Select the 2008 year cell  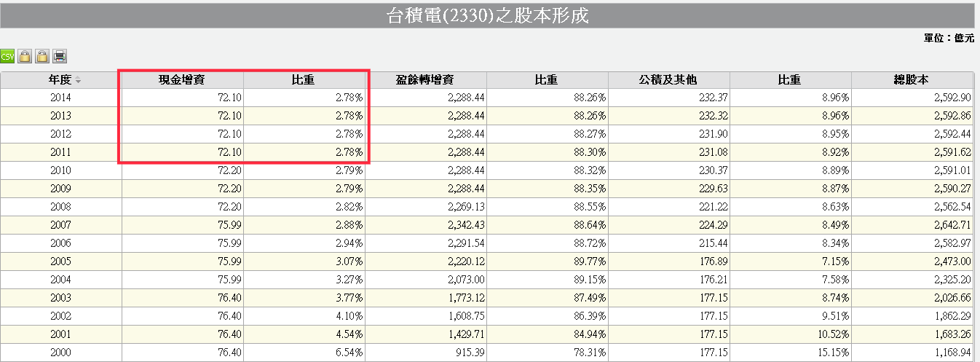pos(61,206)
